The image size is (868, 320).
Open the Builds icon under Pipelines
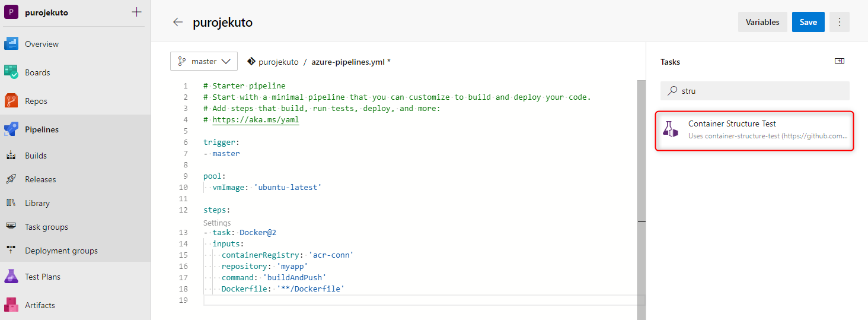coord(11,156)
